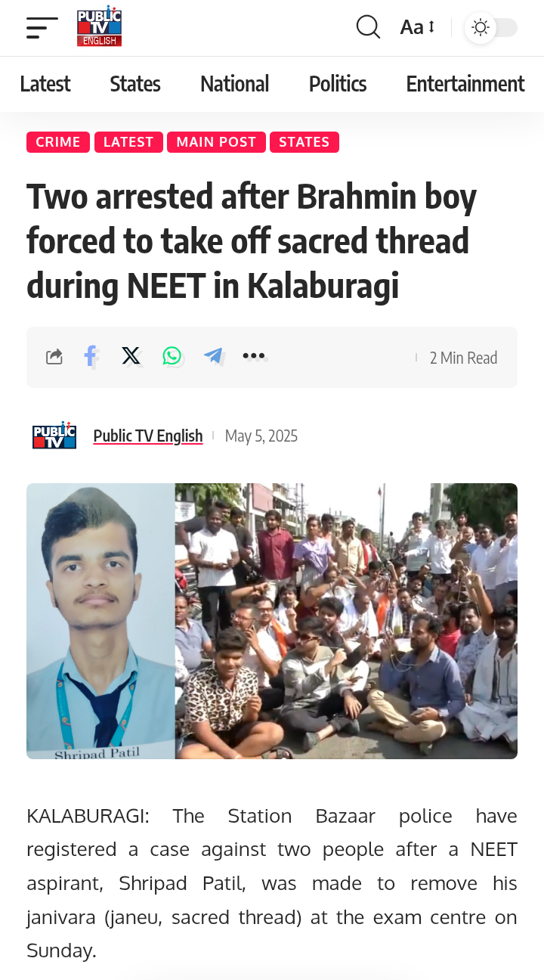Expand more share options ellipsis
This screenshot has height=980, width=544.
(x=255, y=356)
